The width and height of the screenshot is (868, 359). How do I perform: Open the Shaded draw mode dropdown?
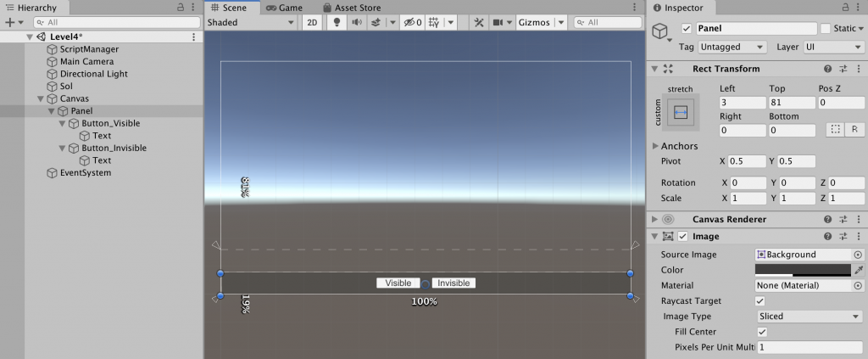251,22
